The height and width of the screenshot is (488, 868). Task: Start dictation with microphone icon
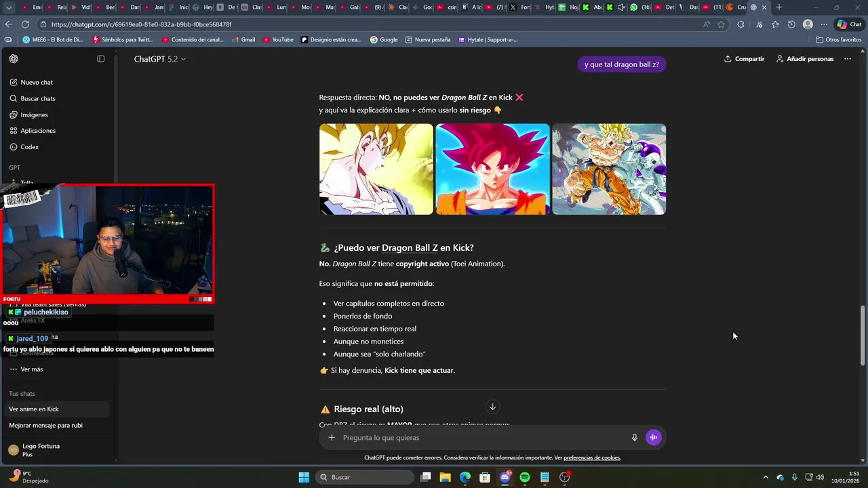pyautogui.click(x=635, y=438)
